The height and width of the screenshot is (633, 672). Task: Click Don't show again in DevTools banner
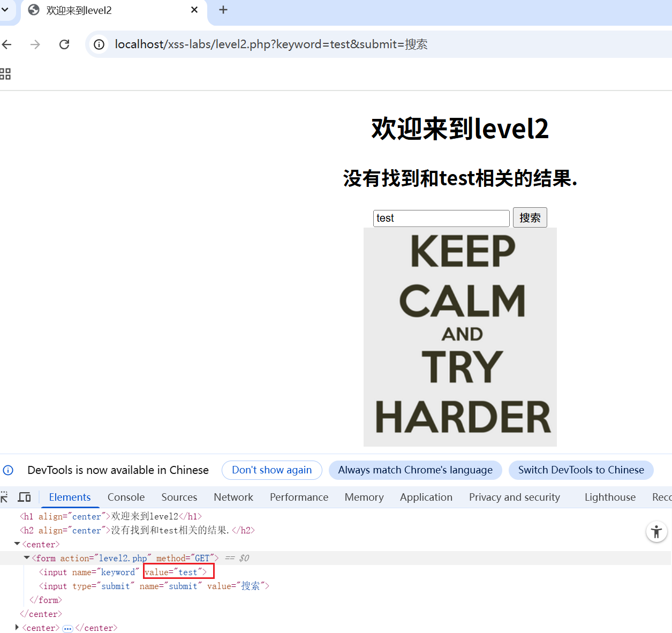click(x=271, y=470)
